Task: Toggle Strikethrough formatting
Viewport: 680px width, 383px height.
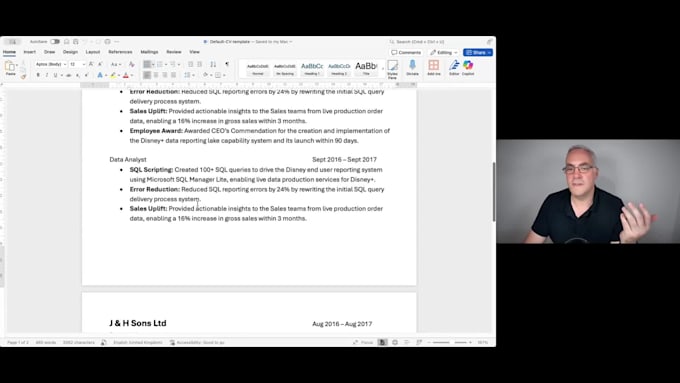Action: click(x=69, y=75)
